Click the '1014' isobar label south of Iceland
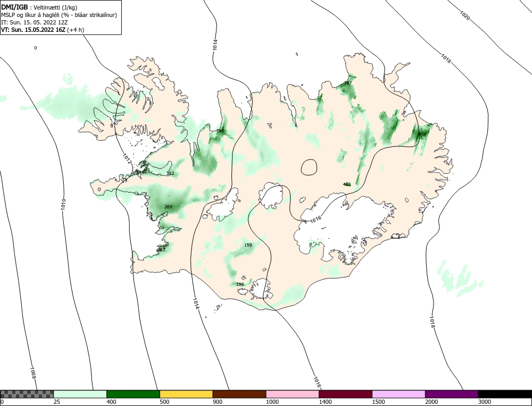Screen dimensions: 532x406 (x=196, y=303)
